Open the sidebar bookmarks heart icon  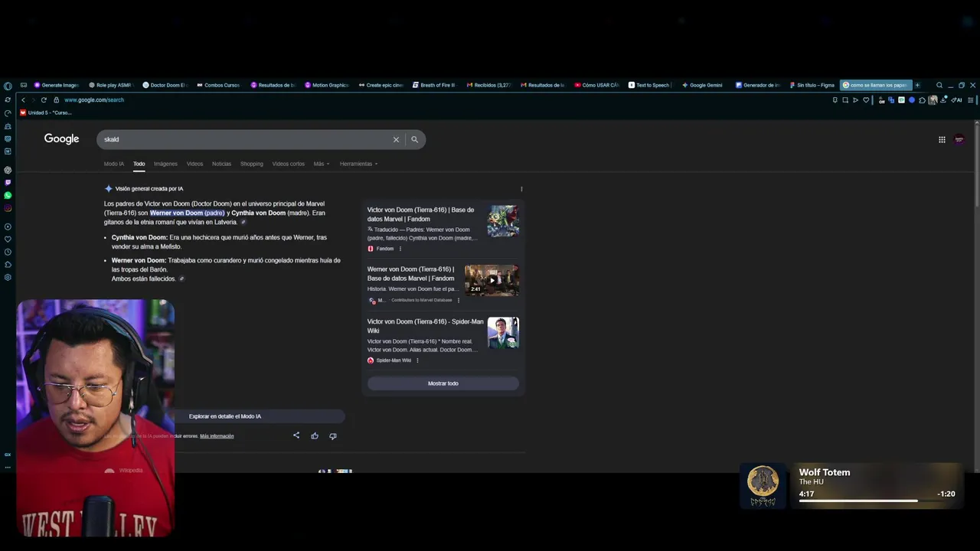[x=8, y=240]
